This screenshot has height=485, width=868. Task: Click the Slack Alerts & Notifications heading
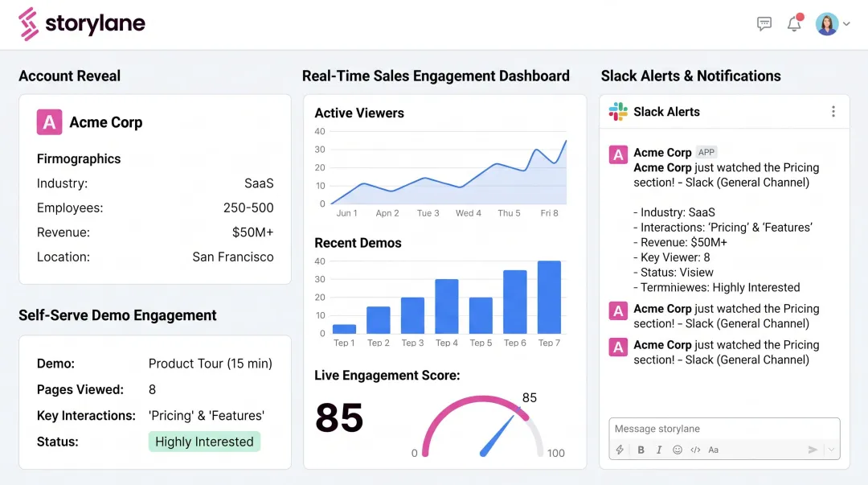tap(691, 76)
